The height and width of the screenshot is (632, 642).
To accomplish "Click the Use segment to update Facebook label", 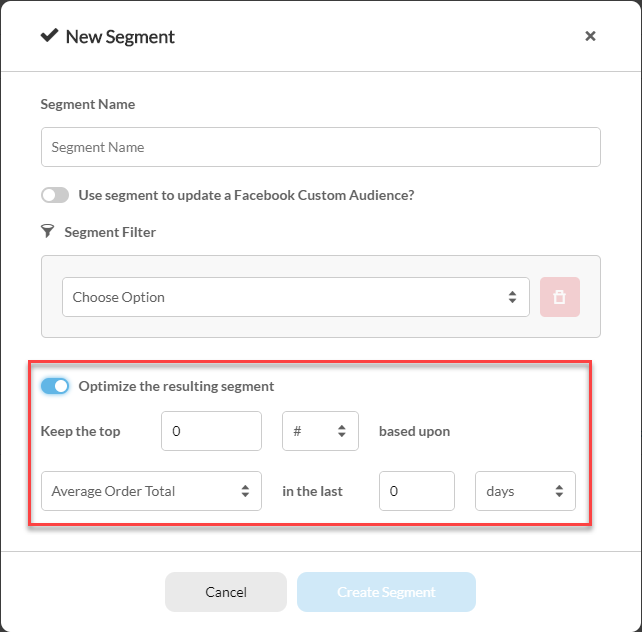I will pos(246,195).
